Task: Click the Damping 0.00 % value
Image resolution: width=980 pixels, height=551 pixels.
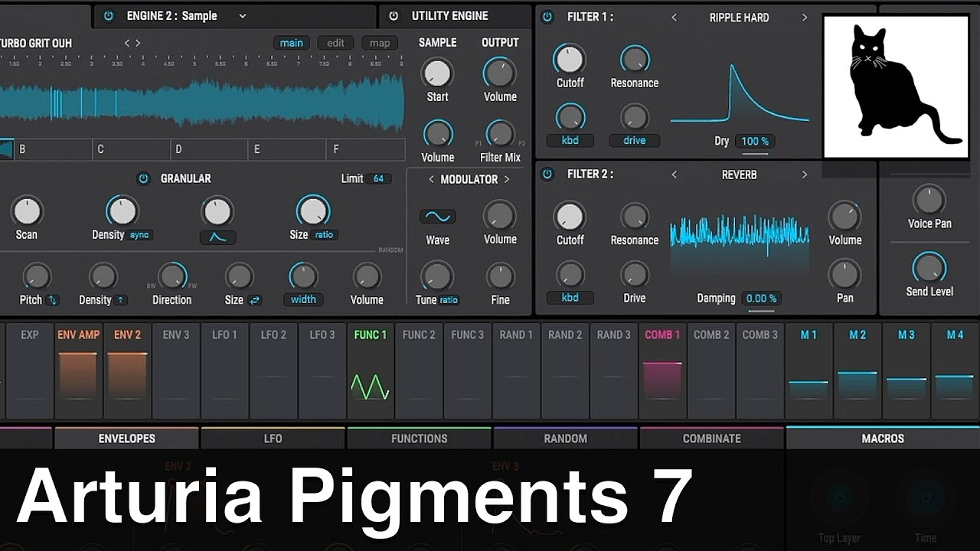Action: coord(761,298)
